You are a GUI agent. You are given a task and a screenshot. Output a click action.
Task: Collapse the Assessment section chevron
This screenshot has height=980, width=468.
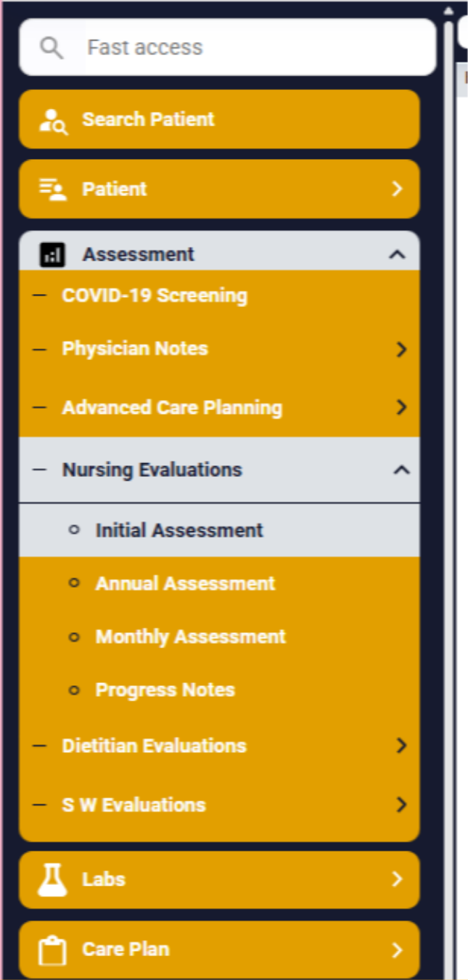pyautogui.click(x=397, y=255)
